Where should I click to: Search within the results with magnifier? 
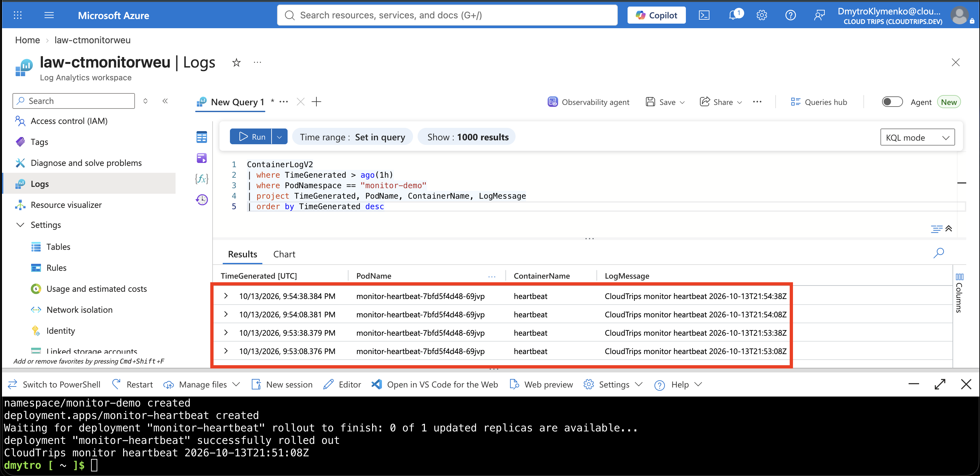pyautogui.click(x=938, y=253)
